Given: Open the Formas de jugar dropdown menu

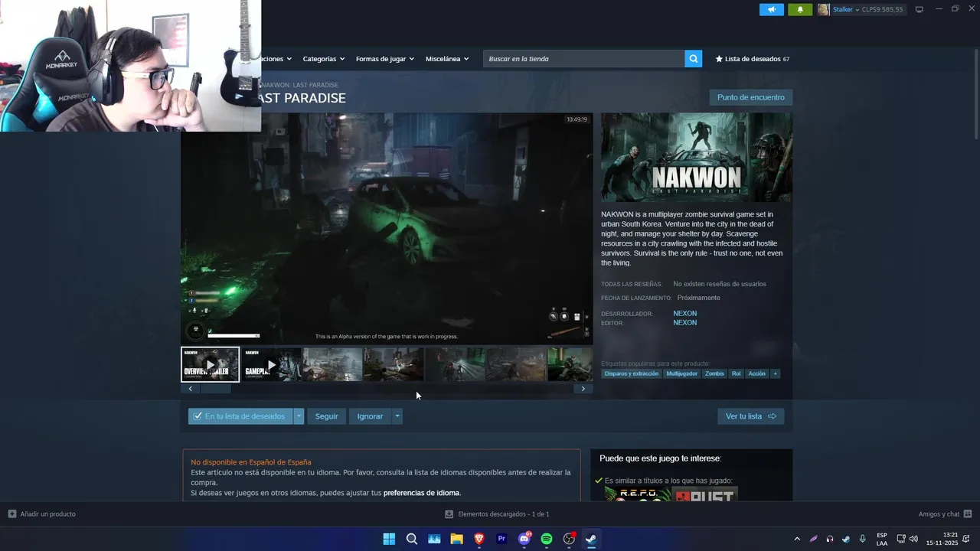Looking at the screenshot, I should pyautogui.click(x=384, y=59).
